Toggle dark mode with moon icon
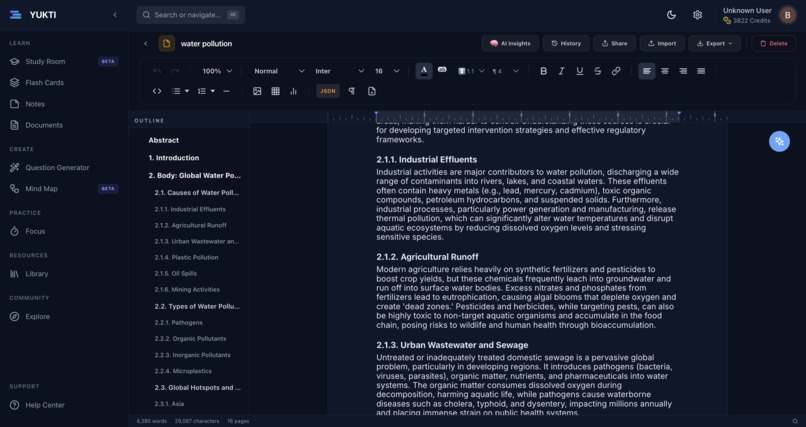Screen dimensions: 806x427 click(671, 15)
